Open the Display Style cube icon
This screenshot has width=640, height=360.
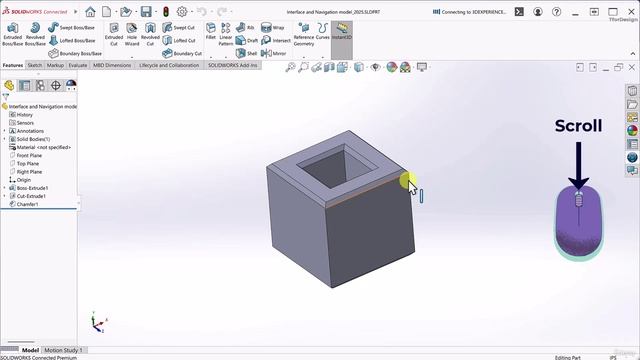(x=358, y=67)
